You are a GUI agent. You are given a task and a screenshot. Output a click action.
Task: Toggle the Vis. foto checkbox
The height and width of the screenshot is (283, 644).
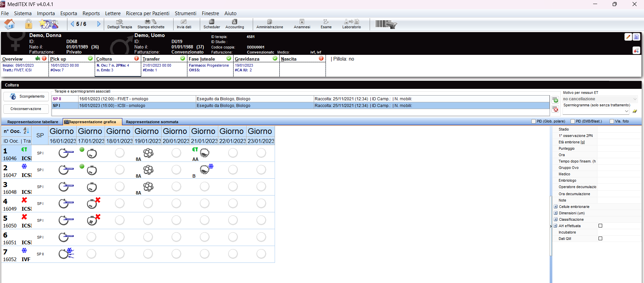612,121
